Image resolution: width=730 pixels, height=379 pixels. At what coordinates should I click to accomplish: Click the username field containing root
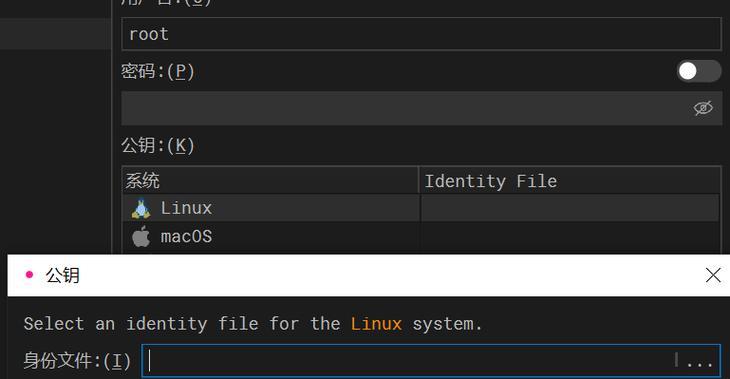tap(421, 34)
